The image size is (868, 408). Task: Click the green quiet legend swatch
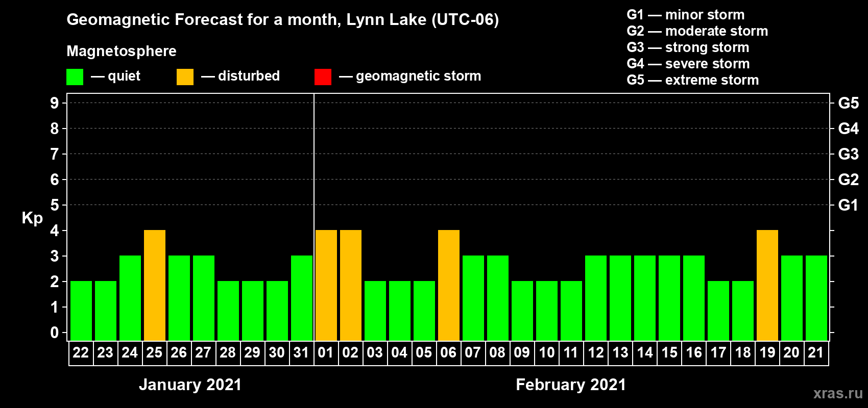click(75, 77)
